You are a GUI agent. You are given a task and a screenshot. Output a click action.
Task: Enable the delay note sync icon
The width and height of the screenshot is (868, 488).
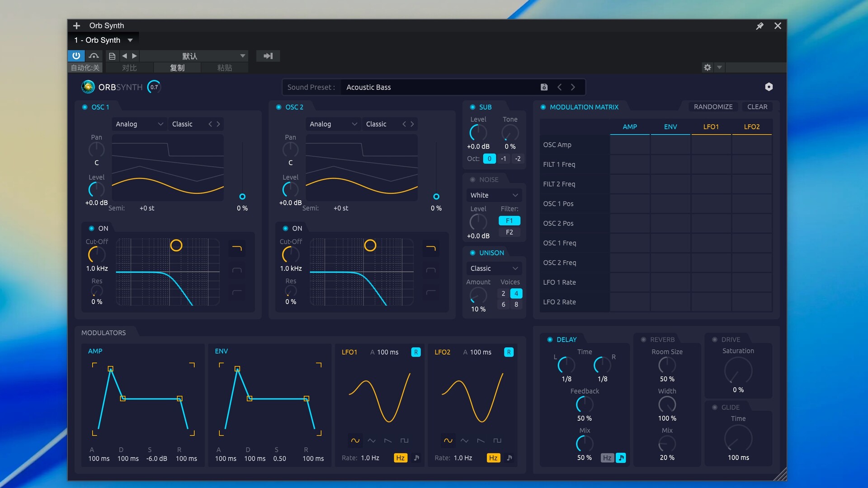point(621,458)
